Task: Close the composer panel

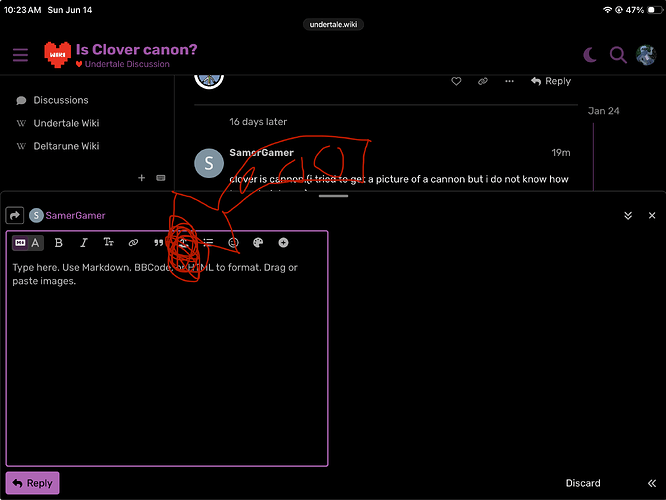Action: pos(652,215)
